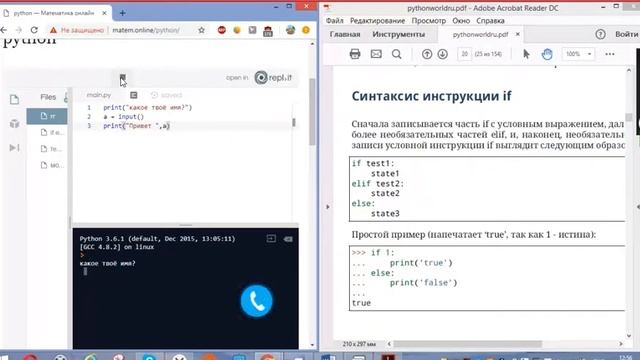Image resolution: width=640 pixels, height=360 pixels.
Task: Click the Skype icon in the taskbar
Action: 149,357
